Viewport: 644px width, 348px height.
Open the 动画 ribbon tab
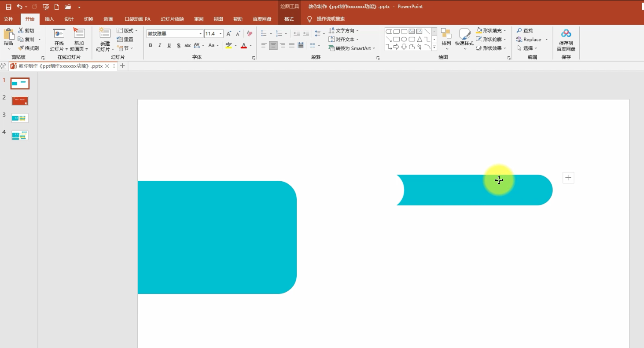pyautogui.click(x=108, y=19)
